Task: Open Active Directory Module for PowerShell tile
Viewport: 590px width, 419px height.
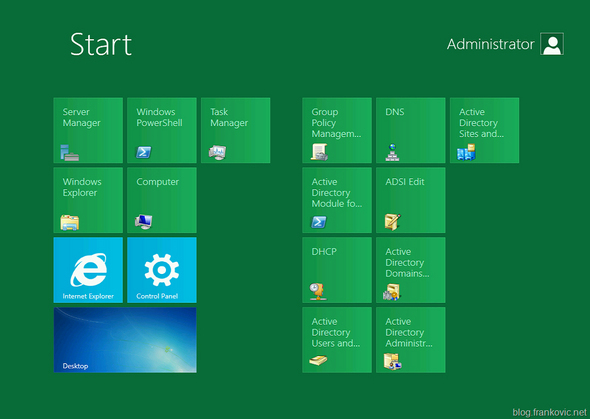Action: coord(337,200)
